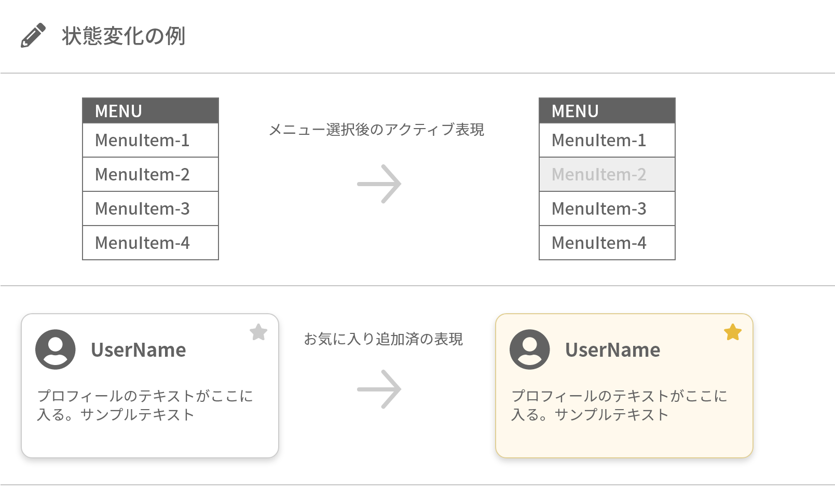Toggle the gray favorite star on left card
Viewport: 835px width, 504px height.
pyautogui.click(x=258, y=332)
